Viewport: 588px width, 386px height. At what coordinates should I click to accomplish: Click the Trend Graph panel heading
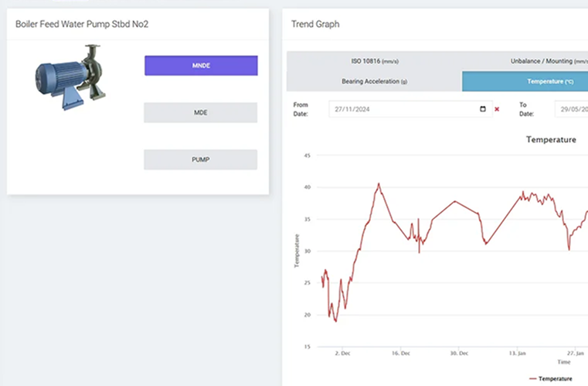point(315,24)
